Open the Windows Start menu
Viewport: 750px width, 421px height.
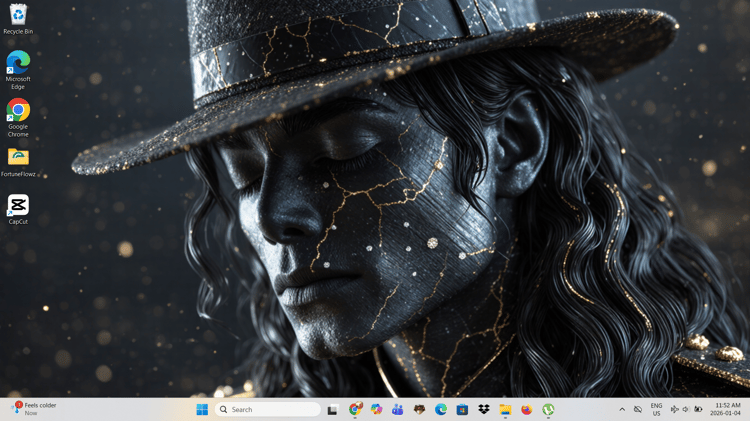click(x=202, y=410)
